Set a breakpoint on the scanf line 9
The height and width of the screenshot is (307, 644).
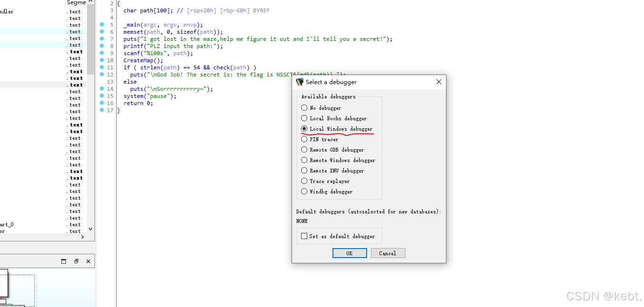click(102, 53)
